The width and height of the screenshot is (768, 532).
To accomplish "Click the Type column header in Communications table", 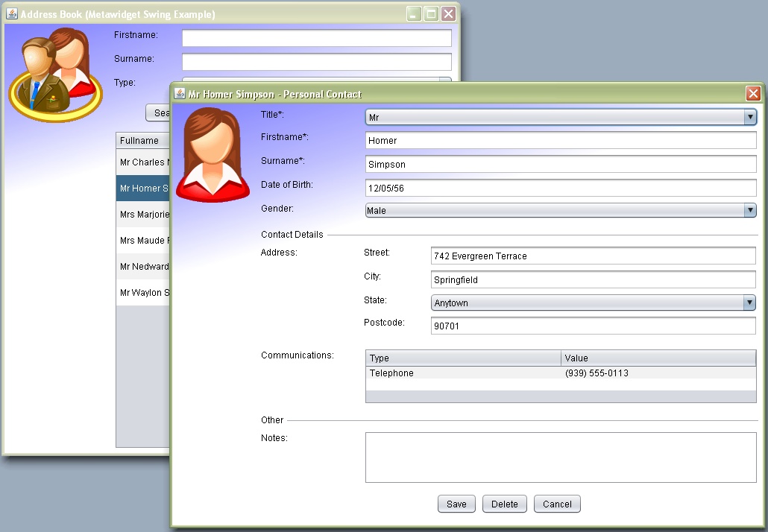I will (463, 358).
